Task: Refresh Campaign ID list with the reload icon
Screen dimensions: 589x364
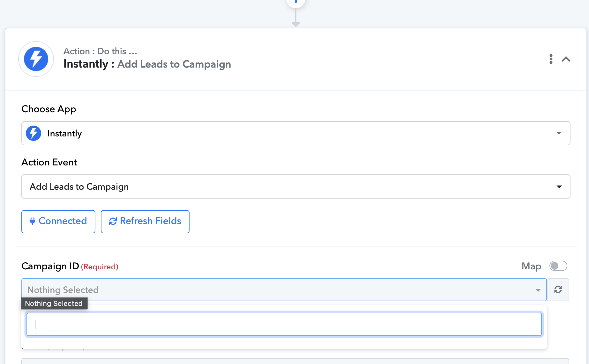Action: pyautogui.click(x=558, y=290)
